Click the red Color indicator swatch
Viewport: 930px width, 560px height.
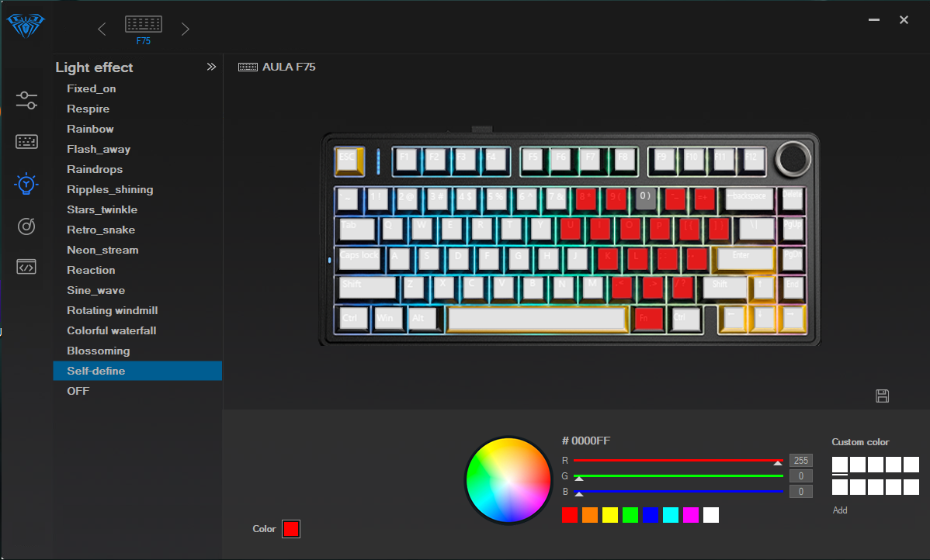290,529
